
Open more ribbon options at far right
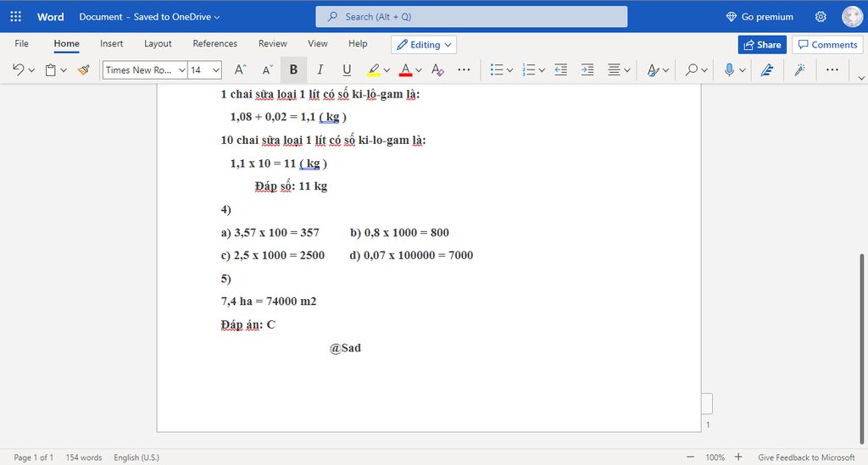(832, 69)
